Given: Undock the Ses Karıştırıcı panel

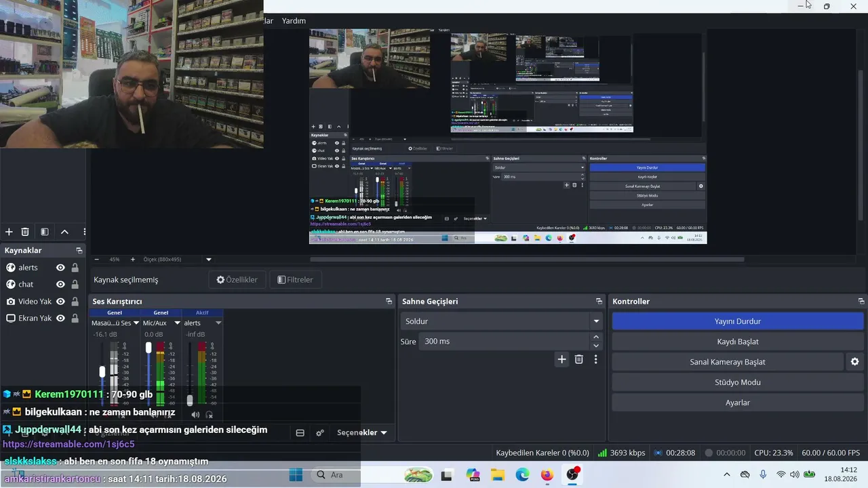Looking at the screenshot, I should tap(389, 302).
